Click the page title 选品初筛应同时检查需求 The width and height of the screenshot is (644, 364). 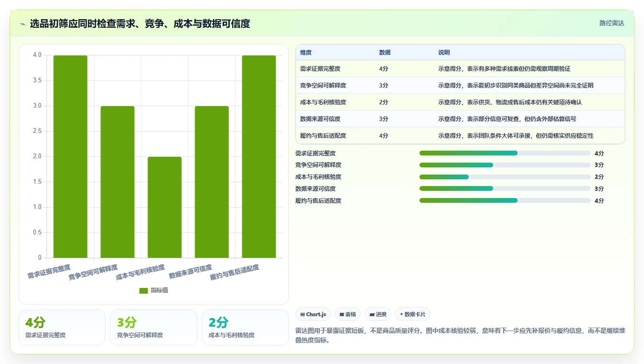[x=140, y=24]
